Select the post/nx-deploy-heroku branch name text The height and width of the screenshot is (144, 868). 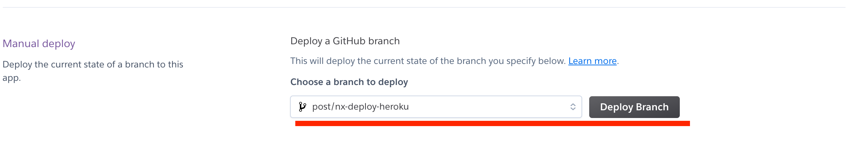tap(360, 107)
